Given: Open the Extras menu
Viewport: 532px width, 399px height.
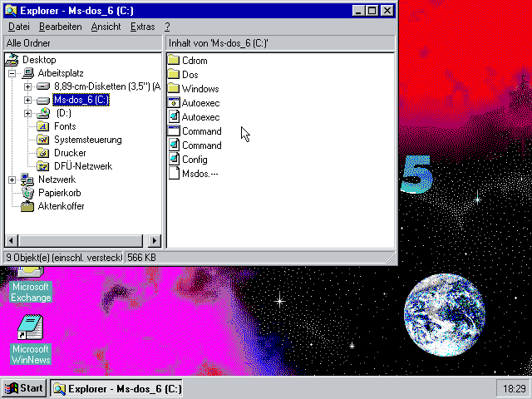Looking at the screenshot, I should point(142,27).
